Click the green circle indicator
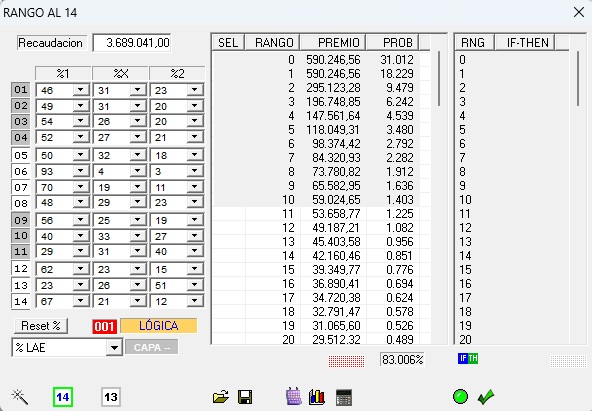The image size is (592, 411). (x=460, y=397)
